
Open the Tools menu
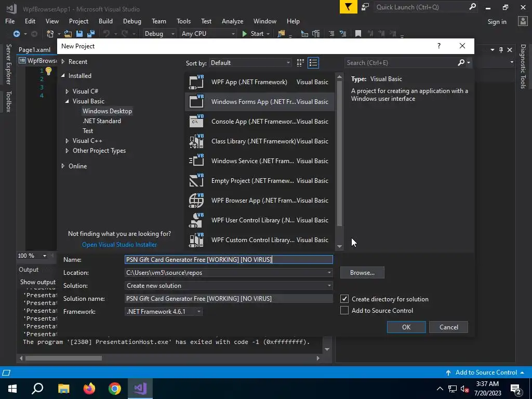(x=183, y=21)
